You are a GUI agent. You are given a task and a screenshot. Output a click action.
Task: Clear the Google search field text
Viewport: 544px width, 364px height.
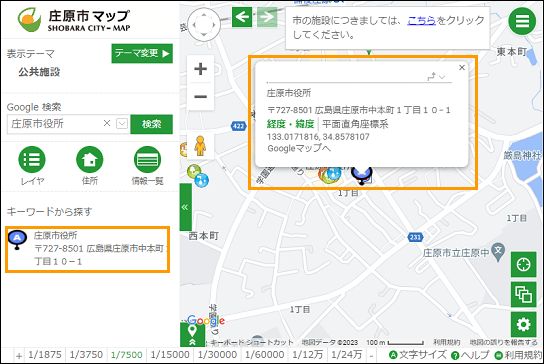click(107, 123)
